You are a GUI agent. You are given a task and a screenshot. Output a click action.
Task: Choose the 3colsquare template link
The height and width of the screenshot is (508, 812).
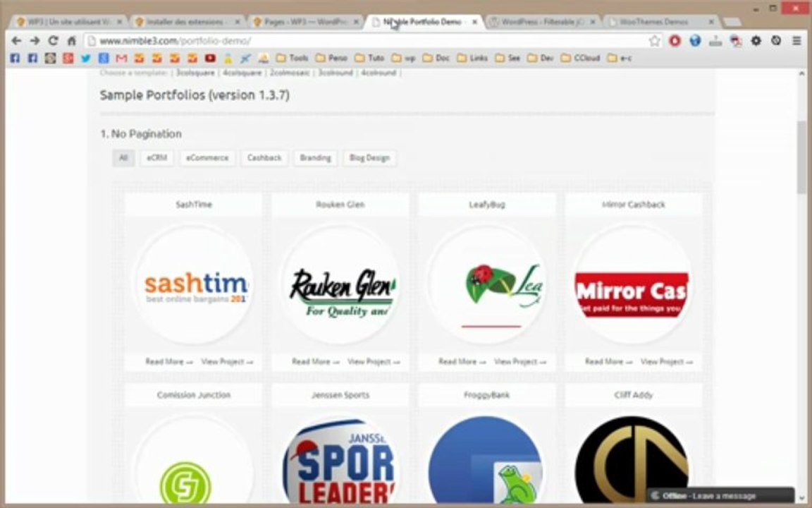(x=195, y=73)
